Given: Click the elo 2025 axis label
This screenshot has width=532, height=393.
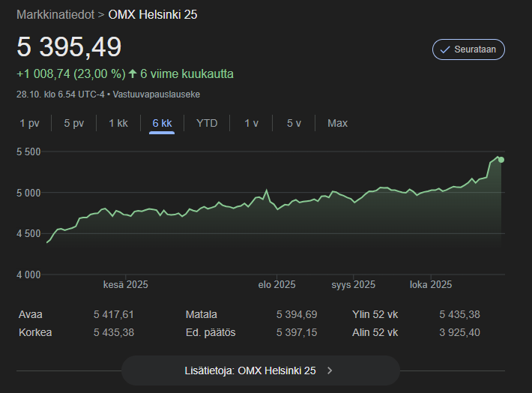Looking at the screenshot, I should tap(277, 285).
